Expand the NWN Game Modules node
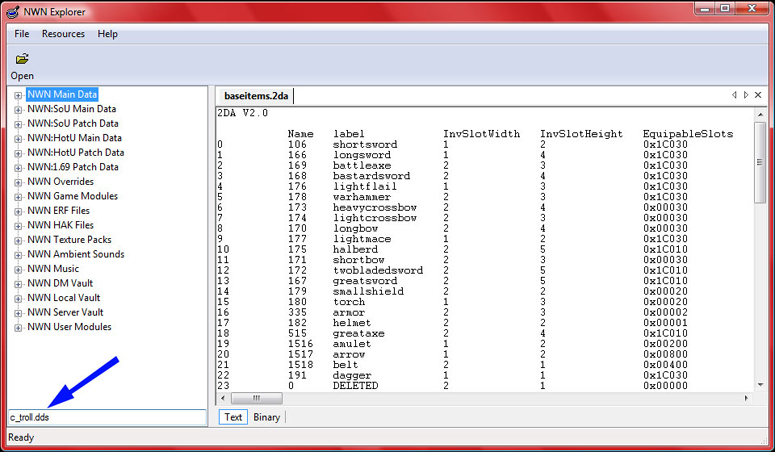This screenshot has height=452, width=775. [18, 197]
